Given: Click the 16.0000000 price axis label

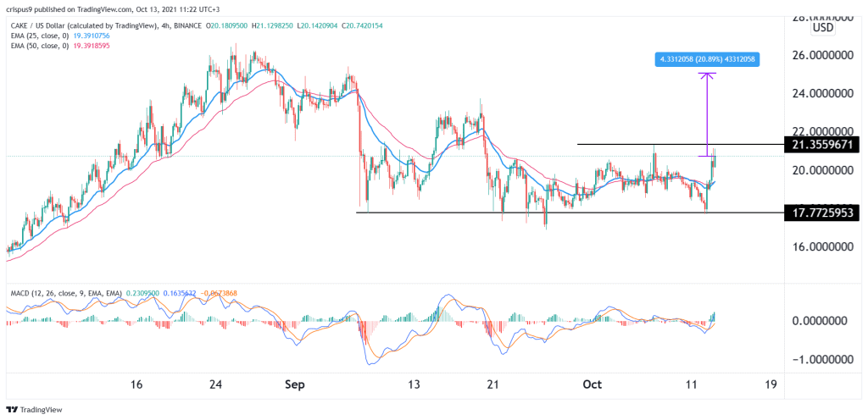Looking at the screenshot, I should coord(822,246).
